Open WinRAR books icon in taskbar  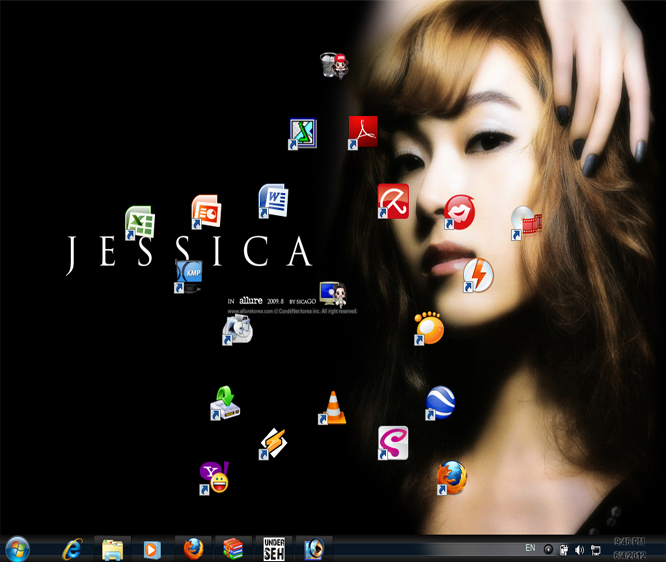[233, 549]
